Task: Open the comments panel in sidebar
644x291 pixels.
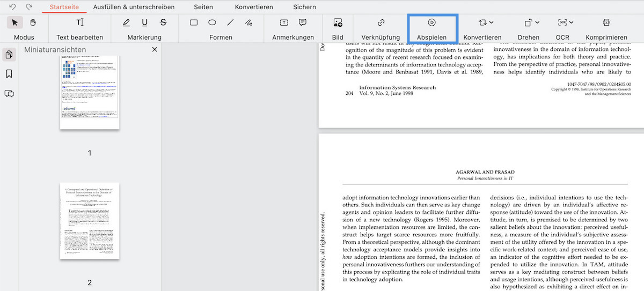Action: [9, 94]
